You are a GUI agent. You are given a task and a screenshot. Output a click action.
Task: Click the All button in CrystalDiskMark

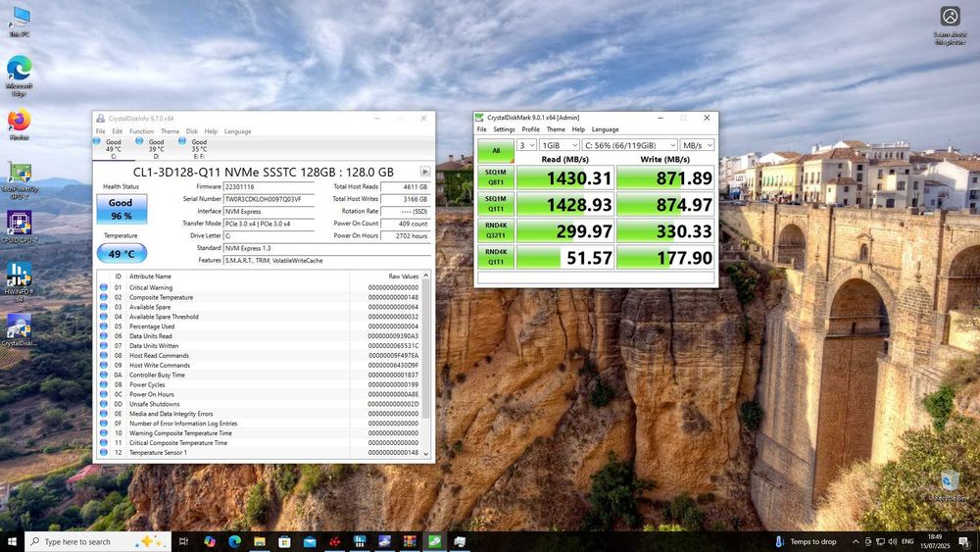click(496, 151)
